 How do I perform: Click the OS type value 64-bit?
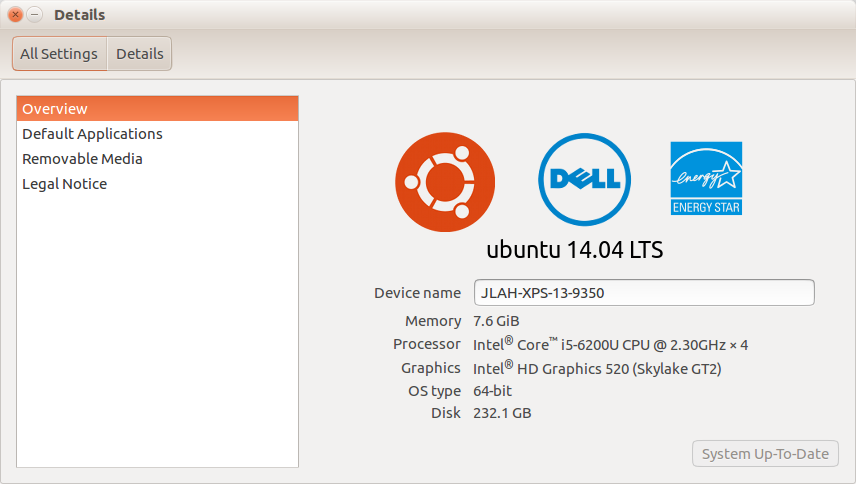click(x=492, y=391)
